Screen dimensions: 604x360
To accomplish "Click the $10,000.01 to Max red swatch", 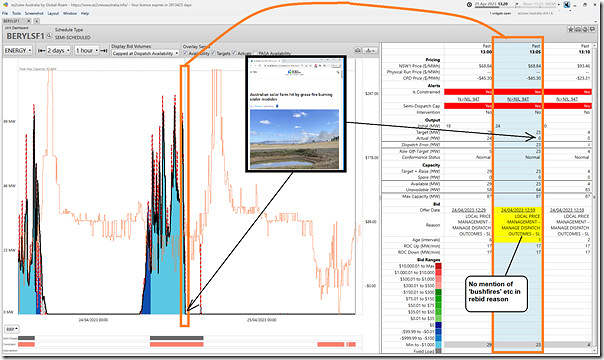I will tap(438, 266).
